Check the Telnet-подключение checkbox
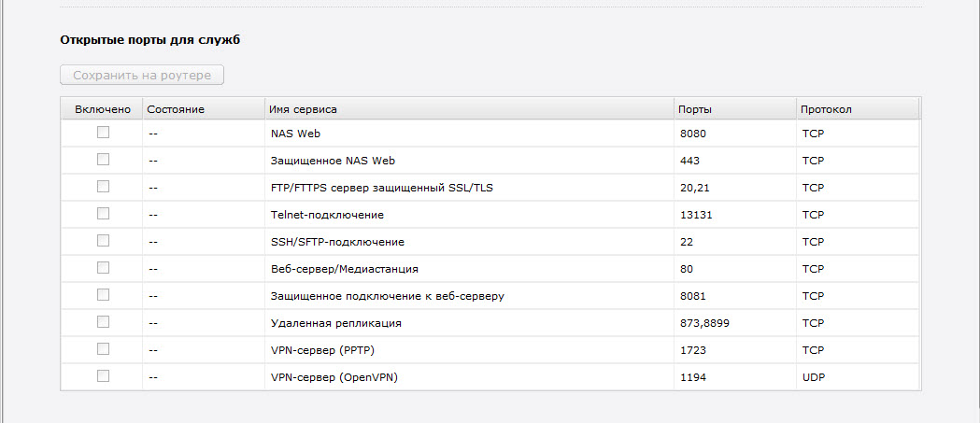 pos(103,214)
